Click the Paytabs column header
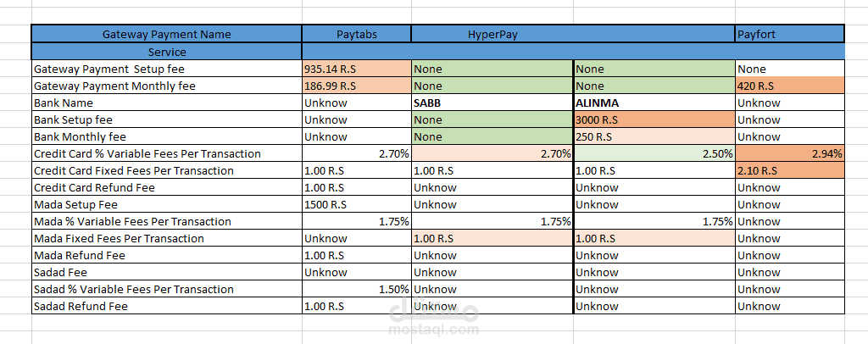Image resolution: width=868 pixels, height=344 pixels. pyautogui.click(x=357, y=34)
